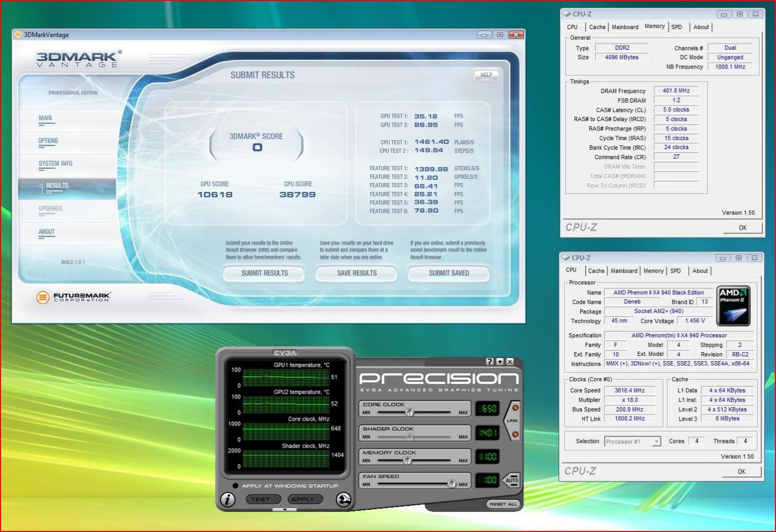
Task: Minimize Precision with the down-arrow title icon
Action: point(500,361)
